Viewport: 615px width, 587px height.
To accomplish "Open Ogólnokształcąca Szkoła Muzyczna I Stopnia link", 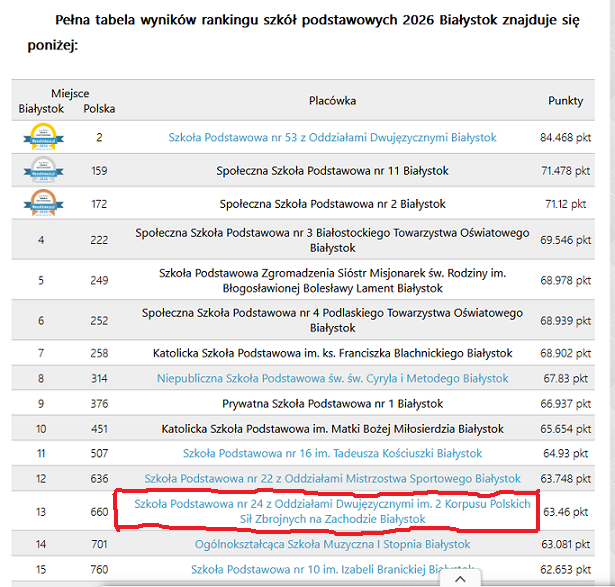I will 332,544.
